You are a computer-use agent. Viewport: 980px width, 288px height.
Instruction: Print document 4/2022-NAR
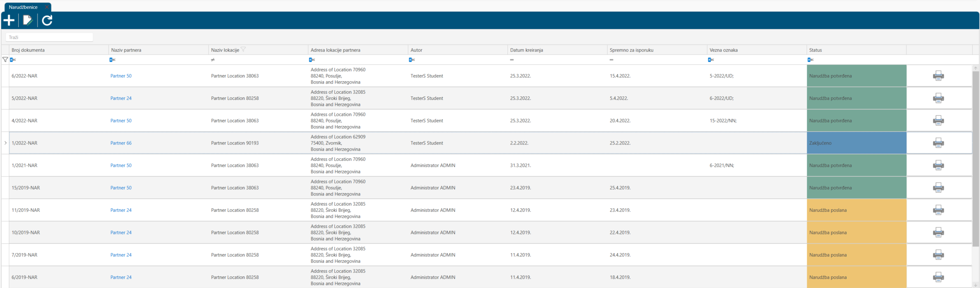click(x=938, y=120)
